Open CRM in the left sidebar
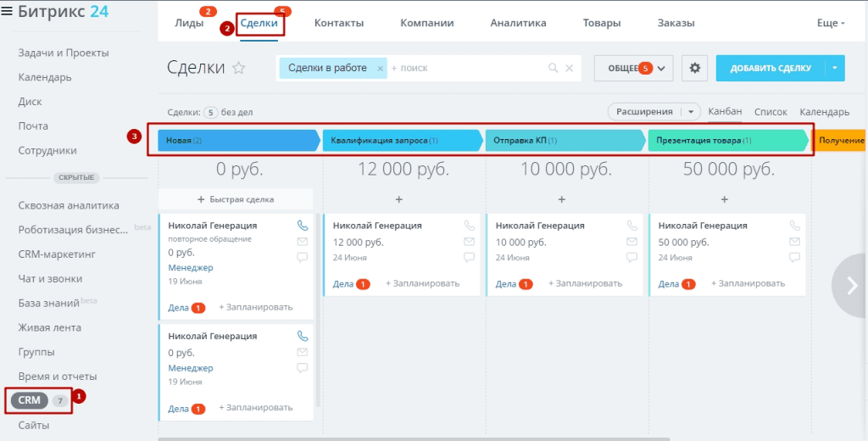 [x=30, y=399]
